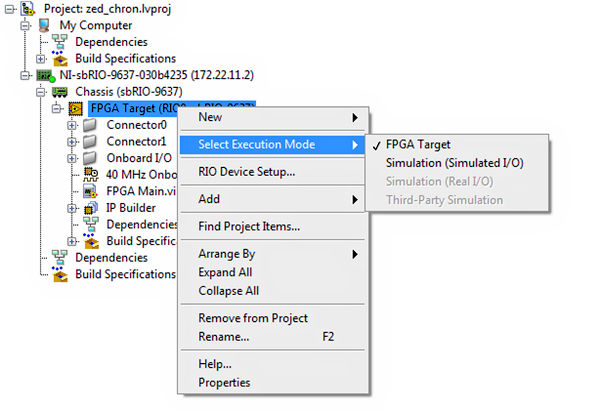Click the NI-sbRIO-9637 target icon
Image resolution: width=602 pixels, height=410 pixels.
[x=44, y=75]
